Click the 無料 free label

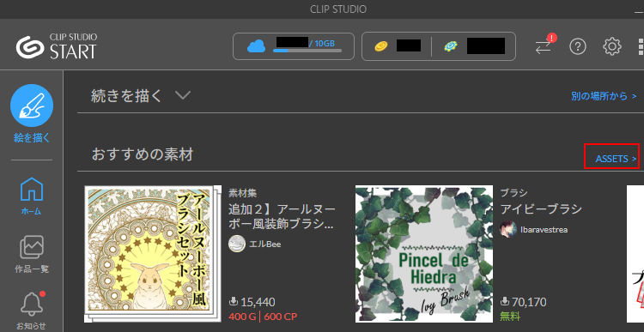coord(511,317)
